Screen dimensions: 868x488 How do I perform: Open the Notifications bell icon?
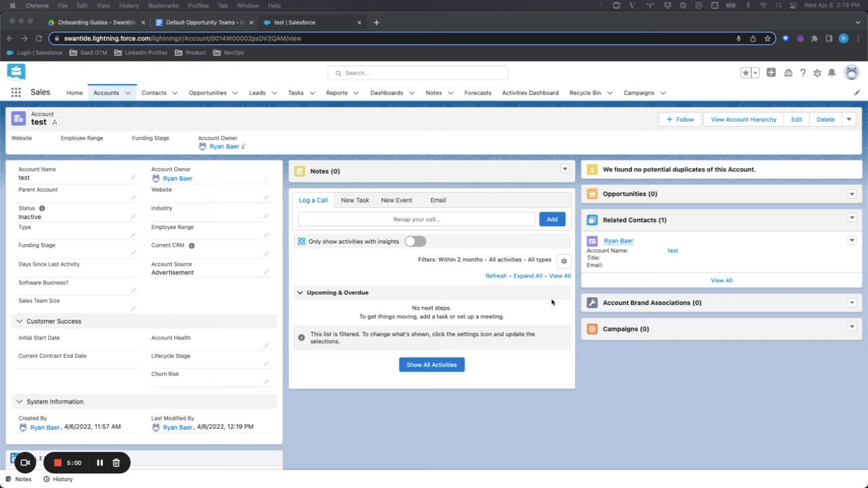click(x=832, y=73)
